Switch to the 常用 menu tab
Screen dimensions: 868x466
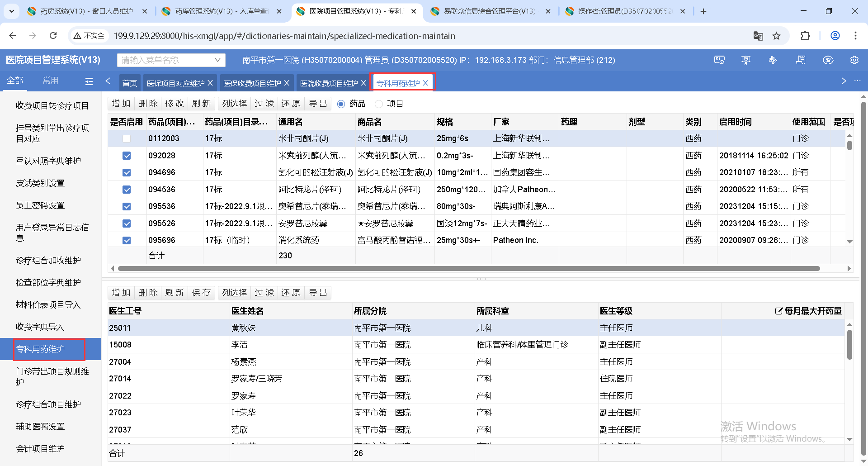[x=50, y=81]
